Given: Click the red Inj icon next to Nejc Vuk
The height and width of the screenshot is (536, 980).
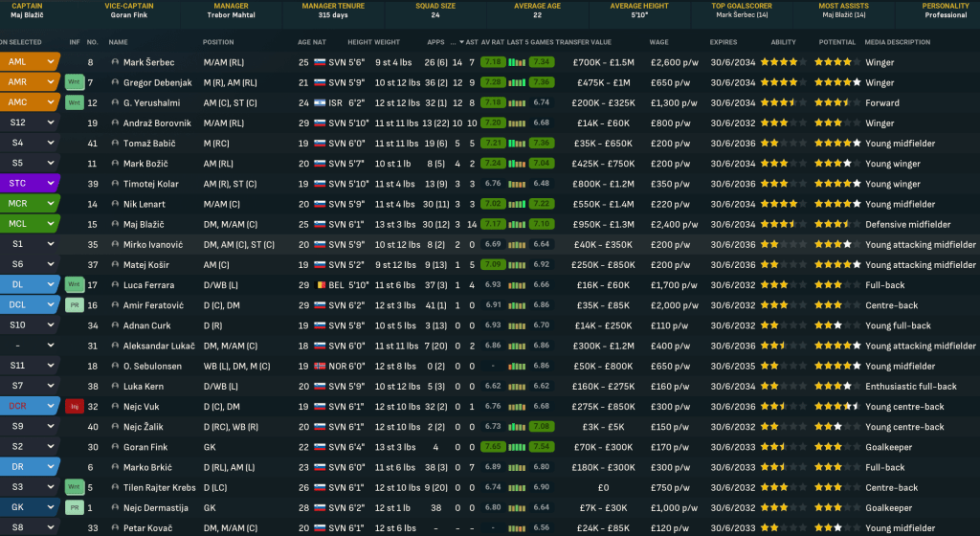Looking at the screenshot, I should click(x=75, y=407).
